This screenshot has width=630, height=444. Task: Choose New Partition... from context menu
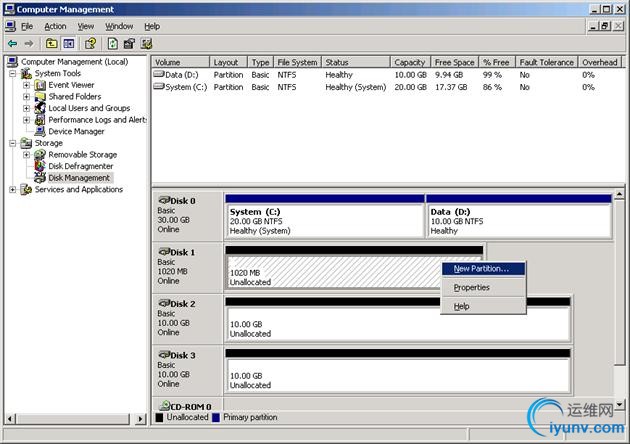pos(483,269)
